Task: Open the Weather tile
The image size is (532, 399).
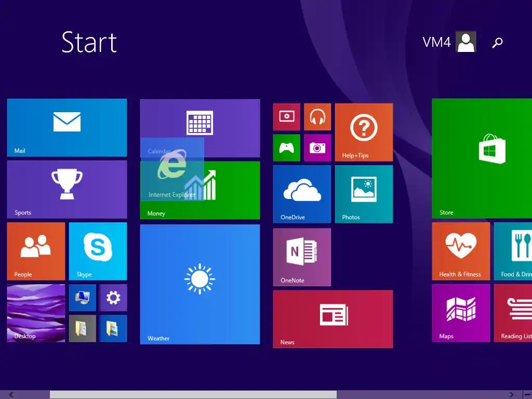Action: tap(200, 284)
